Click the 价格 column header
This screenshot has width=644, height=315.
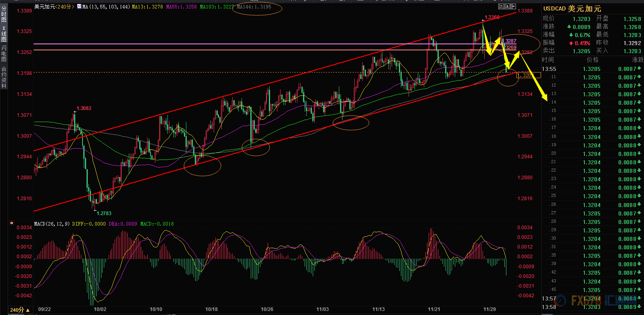coord(592,60)
